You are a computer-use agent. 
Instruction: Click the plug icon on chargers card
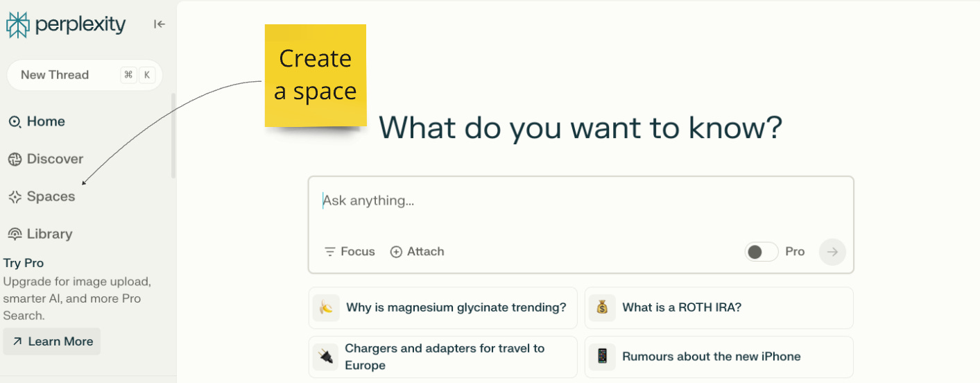[x=326, y=357]
